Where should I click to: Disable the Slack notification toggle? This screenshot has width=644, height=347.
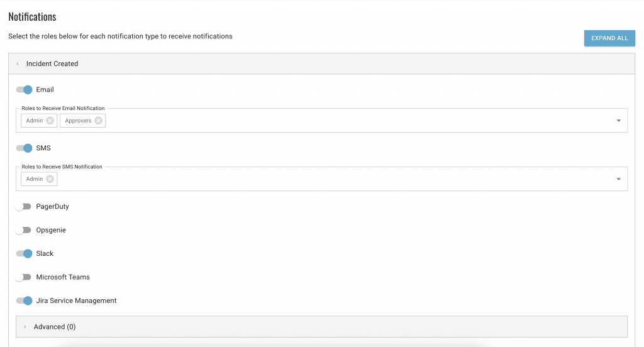click(25, 254)
